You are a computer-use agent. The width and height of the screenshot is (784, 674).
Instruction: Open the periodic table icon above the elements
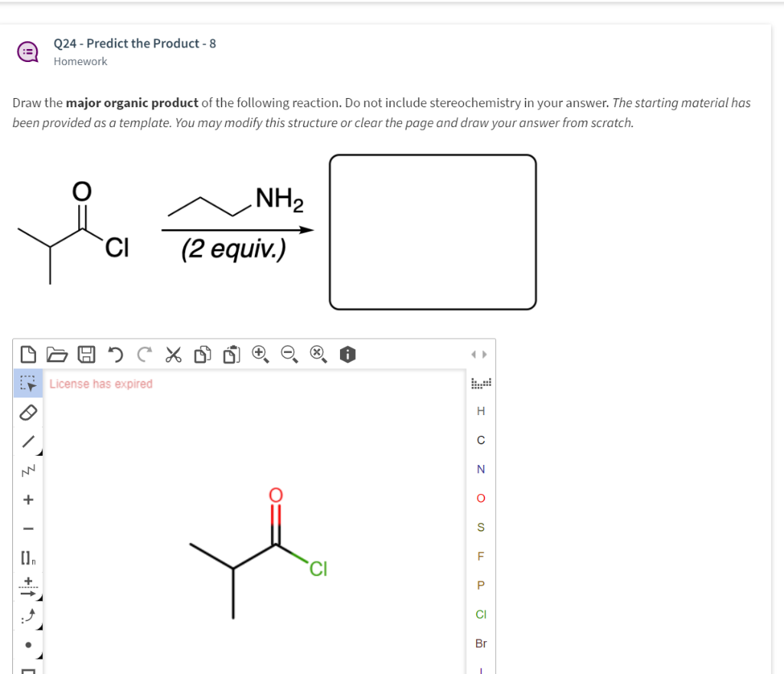481,381
